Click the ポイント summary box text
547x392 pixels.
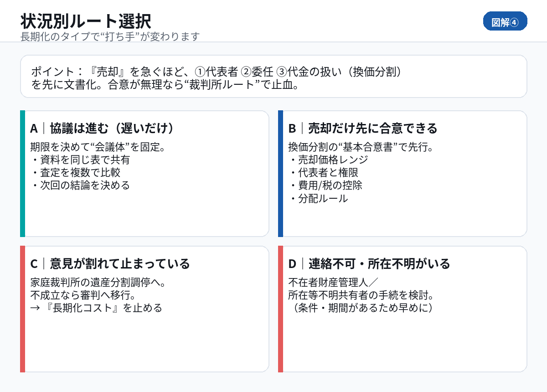point(216,78)
